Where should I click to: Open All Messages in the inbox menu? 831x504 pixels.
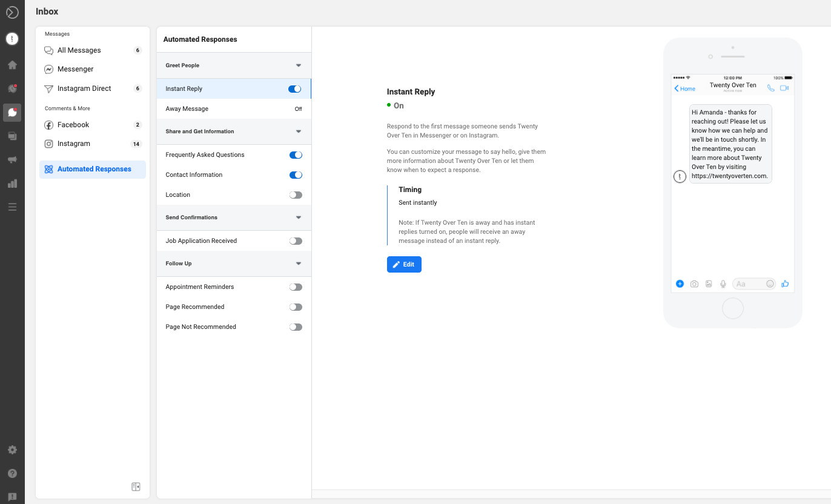coord(93,50)
